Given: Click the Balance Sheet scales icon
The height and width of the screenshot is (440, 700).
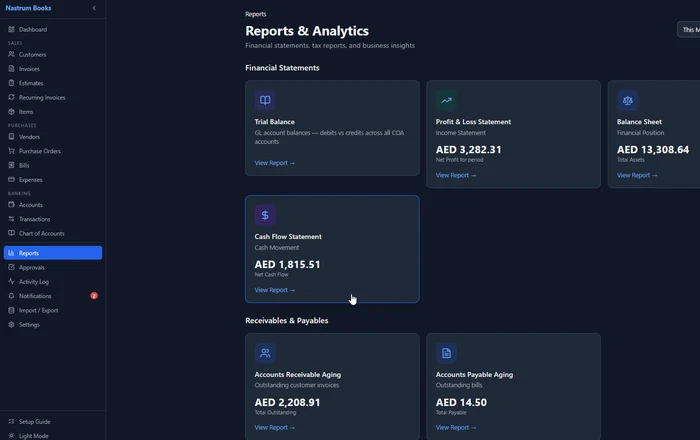Looking at the screenshot, I should click(x=628, y=100).
